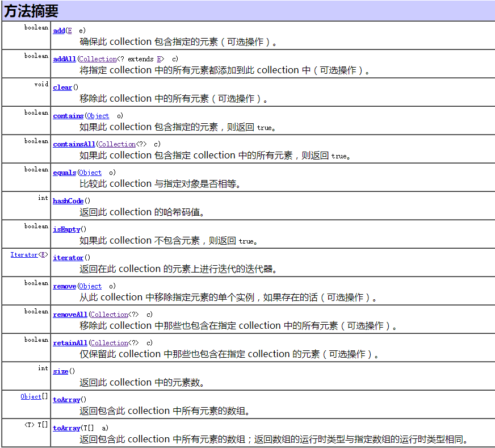Image resolution: width=495 pixels, height=448 pixels.
Task: Click Collection link in containsAll parameters
Action: click(117, 144)
